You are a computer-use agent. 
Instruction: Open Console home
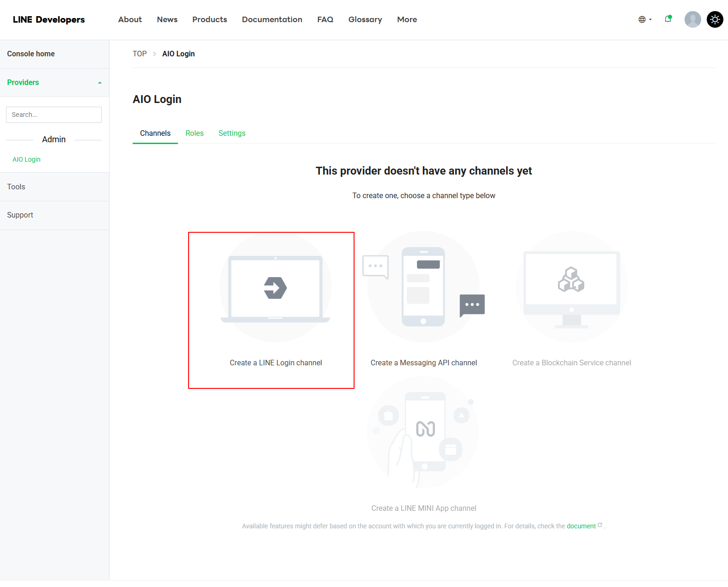(31, 54)
